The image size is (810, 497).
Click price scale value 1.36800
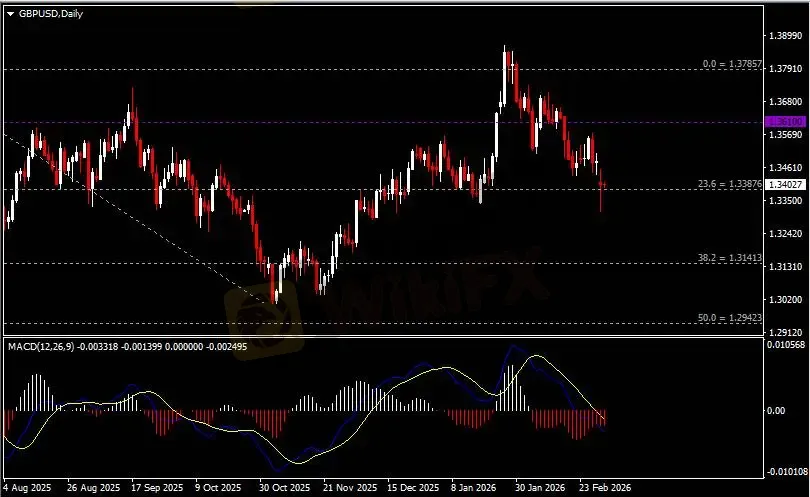click(x=785, y=102)
